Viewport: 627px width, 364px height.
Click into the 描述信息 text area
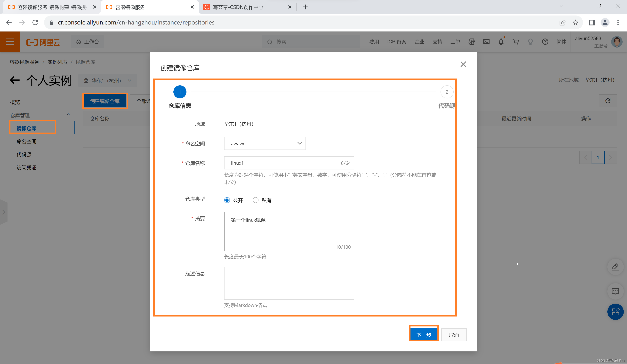[289, 283]
